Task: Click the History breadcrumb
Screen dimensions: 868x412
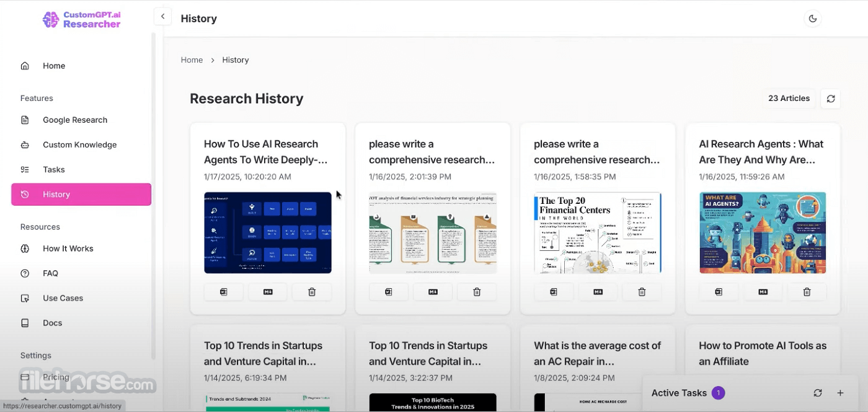Action: (236, 60)
